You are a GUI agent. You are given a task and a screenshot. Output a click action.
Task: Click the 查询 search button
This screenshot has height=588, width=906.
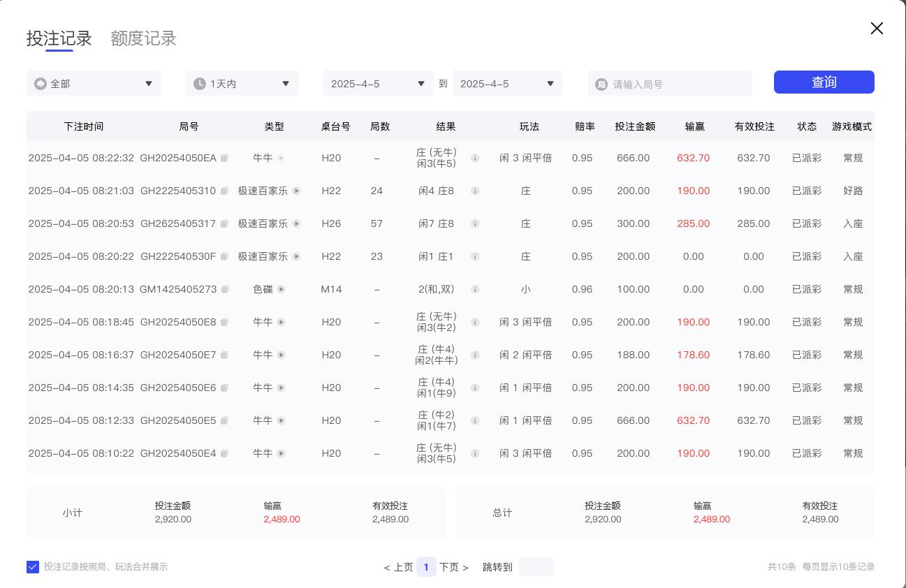pyautogui.click(x=824, y=82)
